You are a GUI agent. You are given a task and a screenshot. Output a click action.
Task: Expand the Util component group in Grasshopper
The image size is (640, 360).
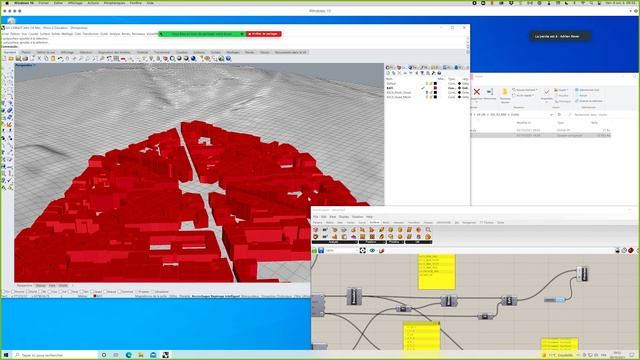coord(418,242)
